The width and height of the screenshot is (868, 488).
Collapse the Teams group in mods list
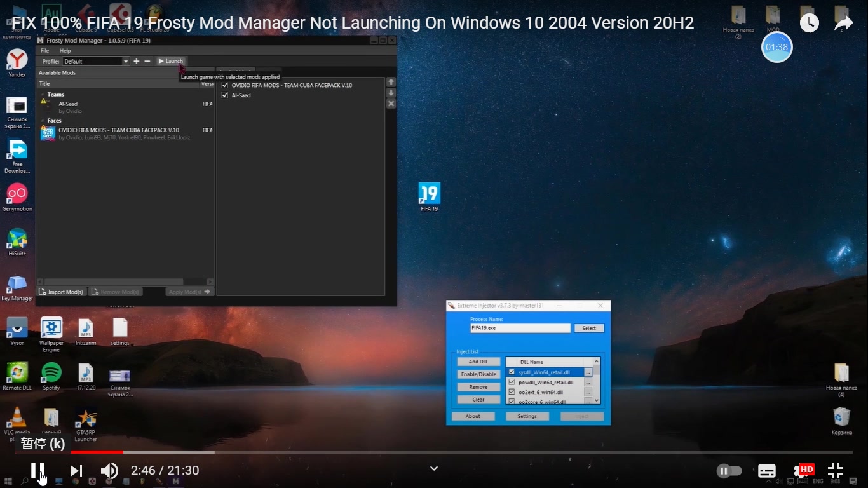[43, 95]
